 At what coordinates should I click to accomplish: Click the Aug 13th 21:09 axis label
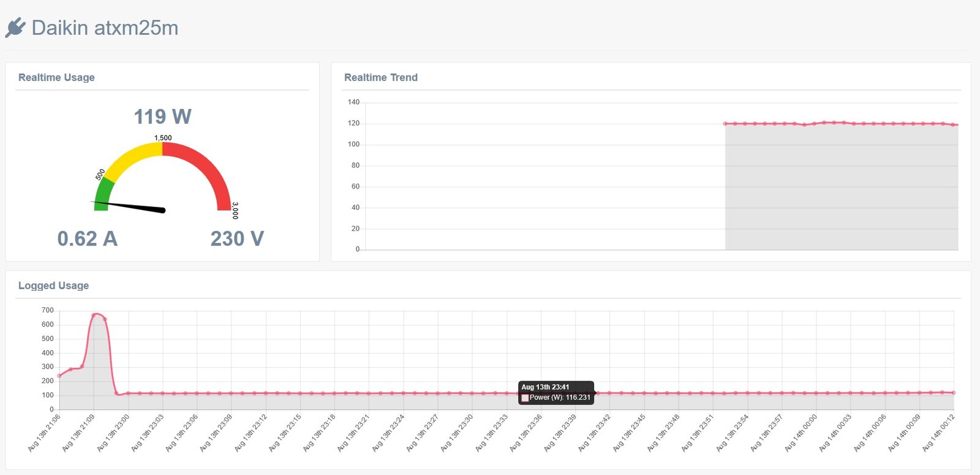[x=78, y=433]
